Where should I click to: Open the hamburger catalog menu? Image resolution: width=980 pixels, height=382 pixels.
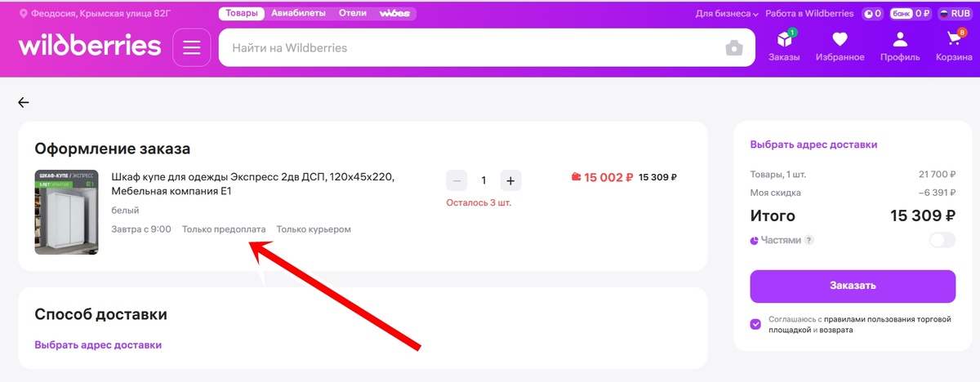[x=192, y=47]
